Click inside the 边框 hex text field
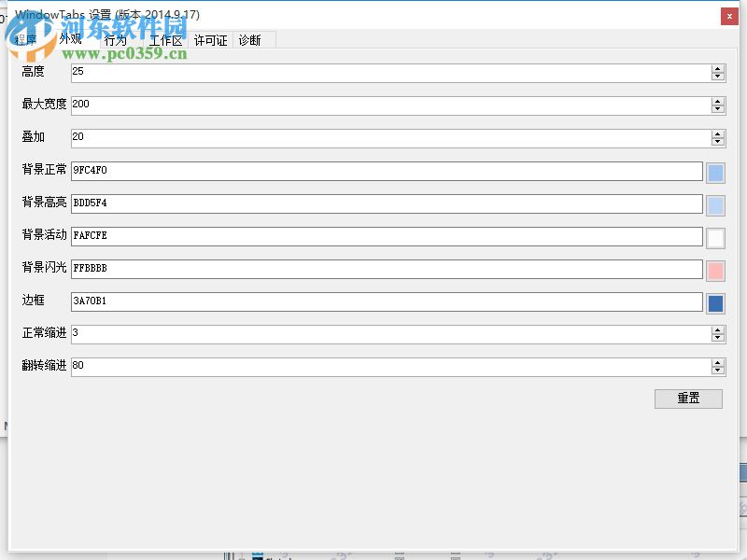This screenshot has height=560, width=747. click(x=373, y=301)
